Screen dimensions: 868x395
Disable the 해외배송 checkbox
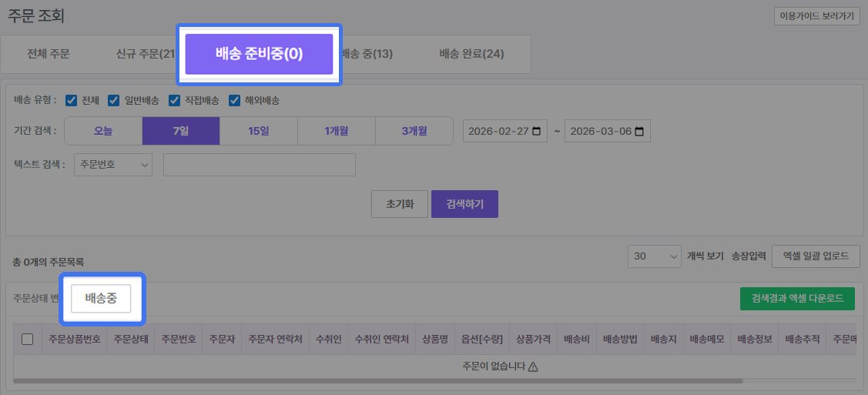[235, 100]
